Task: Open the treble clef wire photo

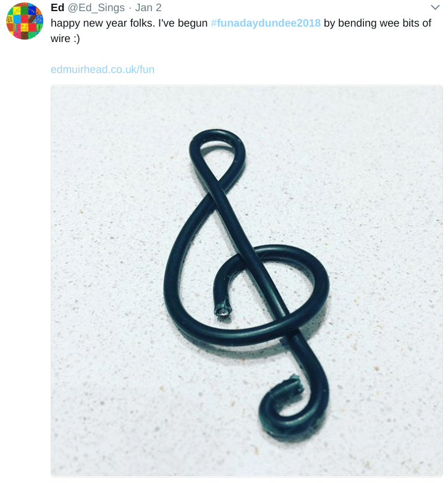Action: click(247, 281)
